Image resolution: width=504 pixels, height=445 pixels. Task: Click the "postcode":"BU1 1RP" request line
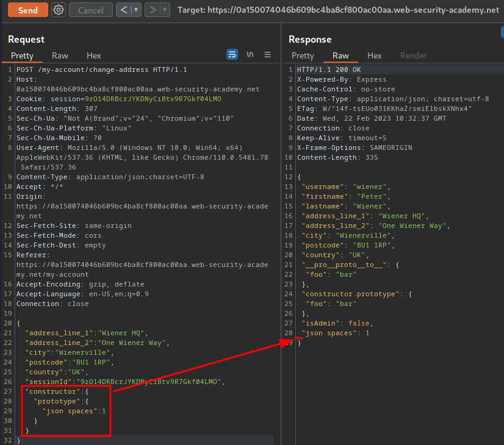[x=70, y=362]
